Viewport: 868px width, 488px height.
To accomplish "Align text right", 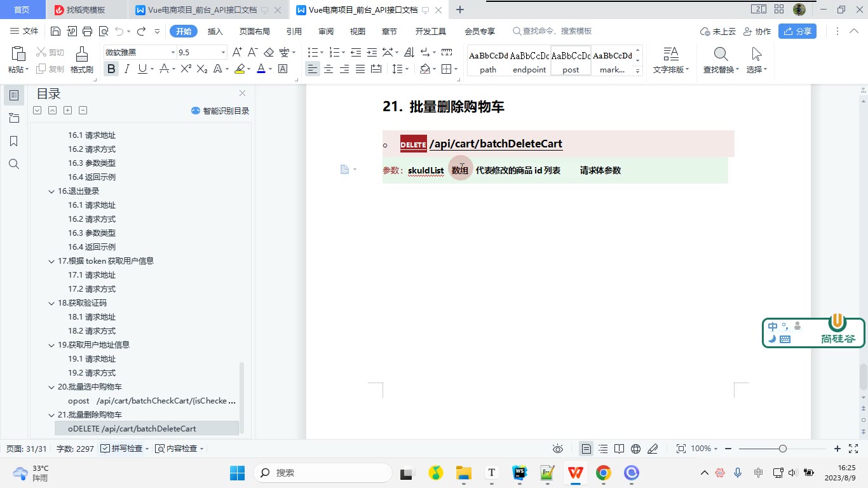I will pos(344,69).
